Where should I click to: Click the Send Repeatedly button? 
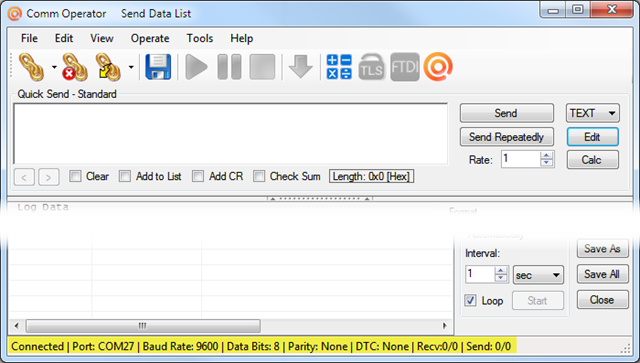tap(507, 137)
